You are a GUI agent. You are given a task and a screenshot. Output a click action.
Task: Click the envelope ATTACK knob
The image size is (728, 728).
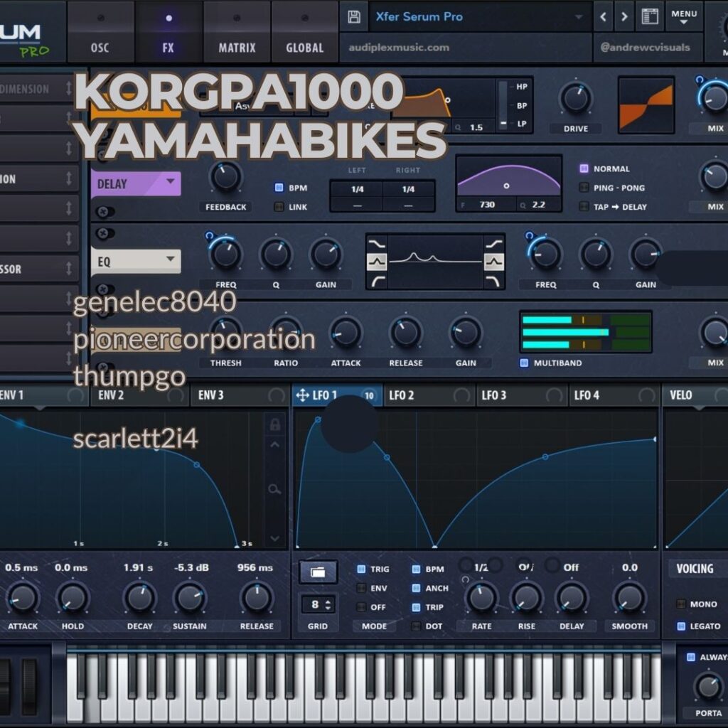click(22, 598)
